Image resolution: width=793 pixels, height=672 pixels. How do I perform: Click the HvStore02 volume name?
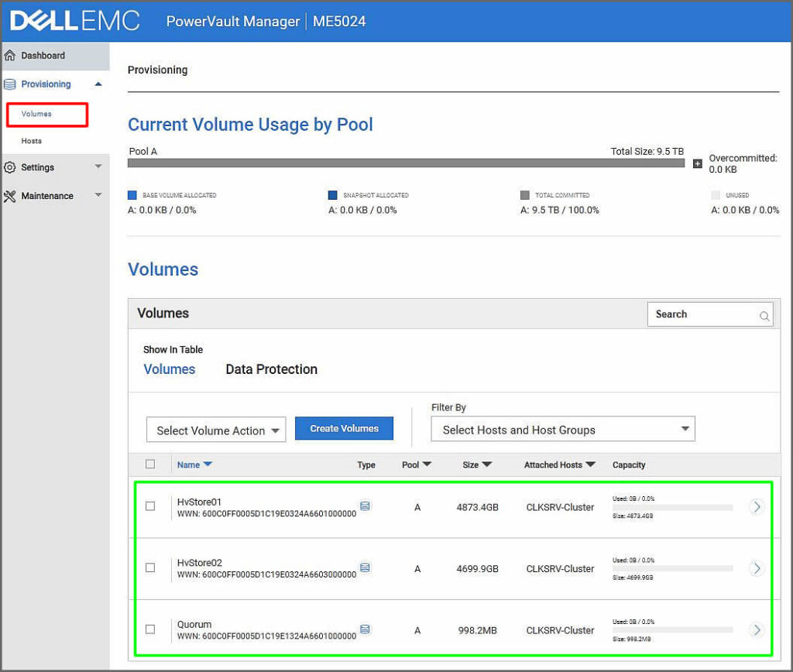point(199,564)
